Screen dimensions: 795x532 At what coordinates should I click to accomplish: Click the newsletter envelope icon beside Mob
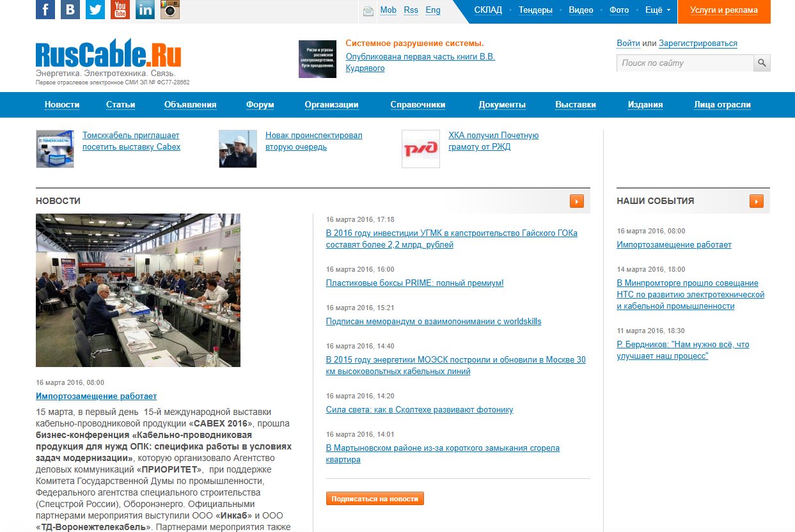pyautogui.click(x=368, y=11)
